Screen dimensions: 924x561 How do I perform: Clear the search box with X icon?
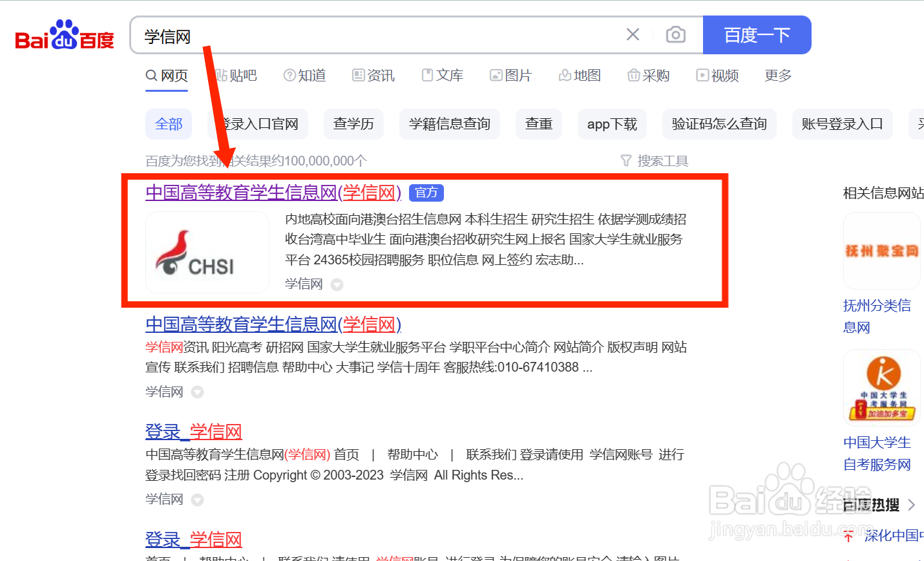tap(633, 34)
